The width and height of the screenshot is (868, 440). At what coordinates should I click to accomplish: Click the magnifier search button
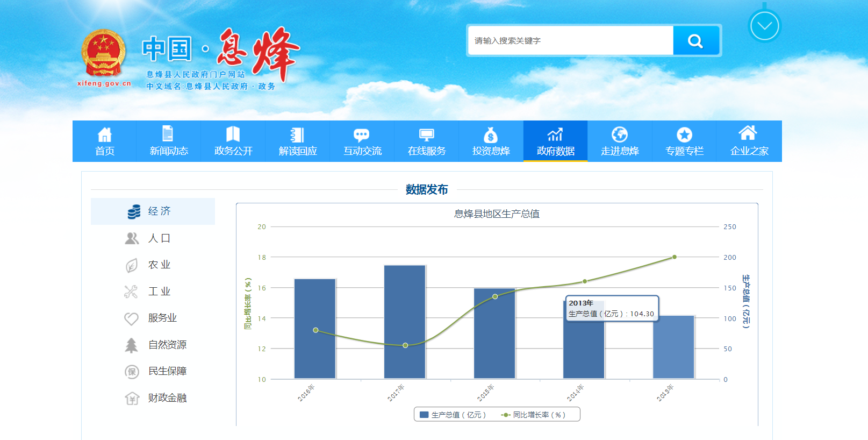(x=695, y=41)
